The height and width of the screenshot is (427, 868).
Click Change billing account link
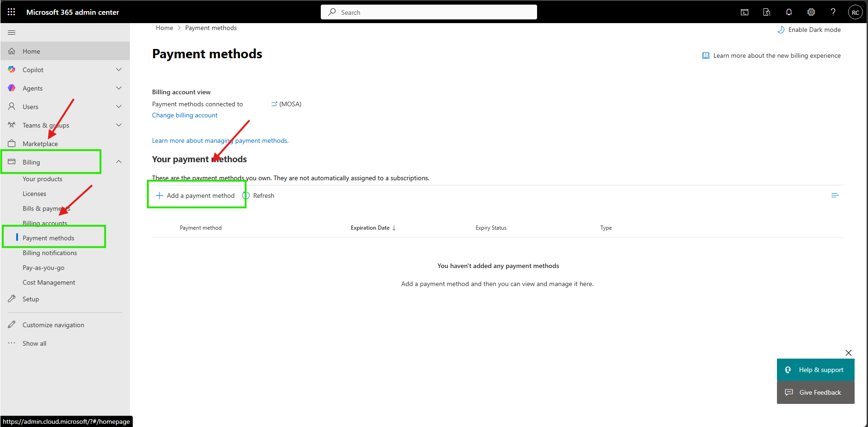click(185, 115)
